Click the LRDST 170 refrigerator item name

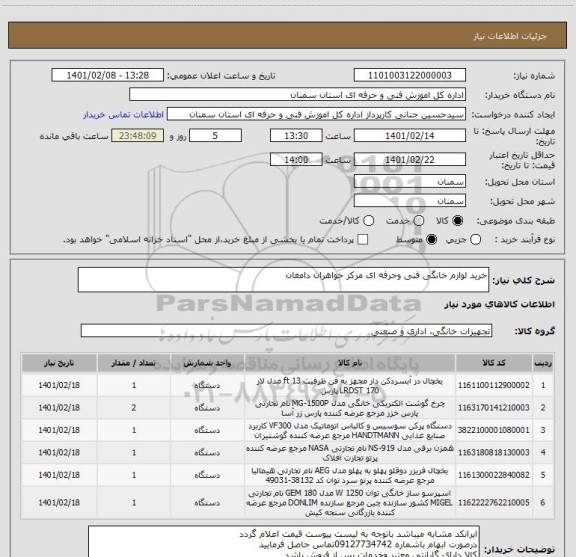tap(350, 385)
